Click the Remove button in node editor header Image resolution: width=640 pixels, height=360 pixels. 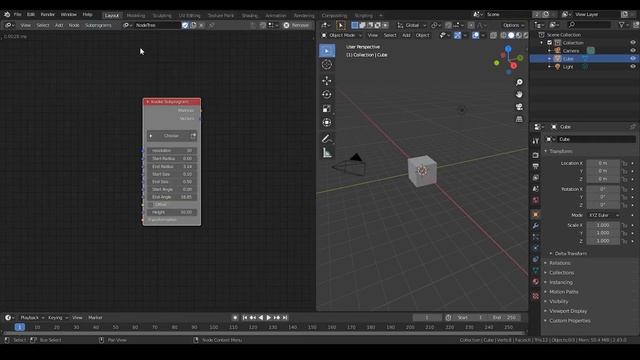pos(297,25)
